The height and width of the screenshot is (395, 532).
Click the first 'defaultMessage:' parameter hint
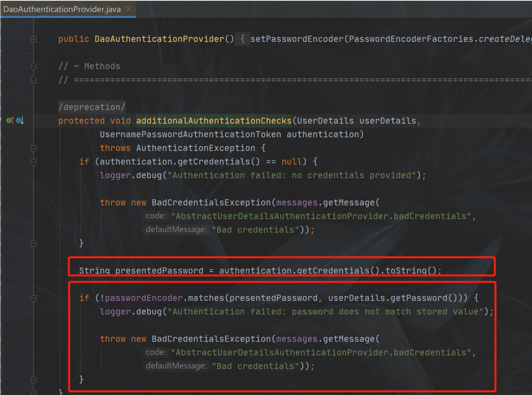coord(176,230)
